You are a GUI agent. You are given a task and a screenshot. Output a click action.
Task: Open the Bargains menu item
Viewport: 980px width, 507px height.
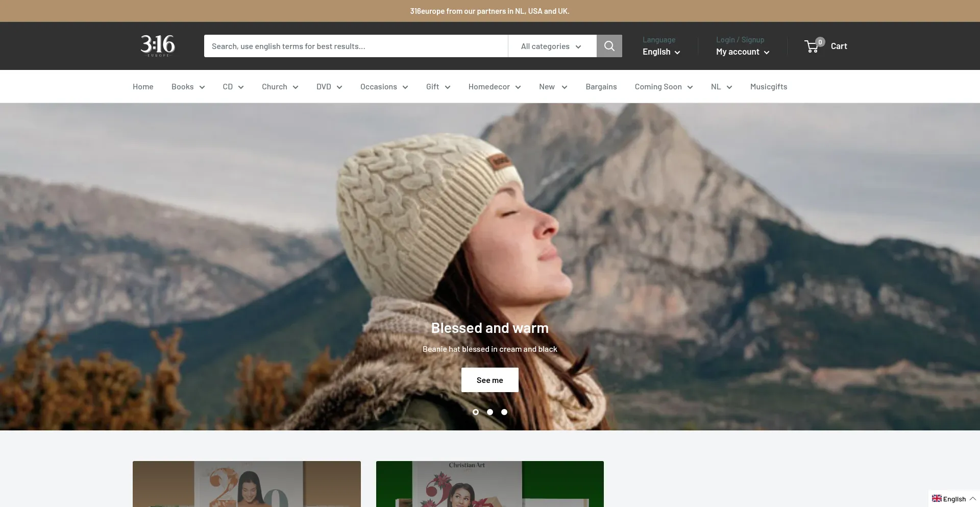pyautogui.click(x=601, y=87)
